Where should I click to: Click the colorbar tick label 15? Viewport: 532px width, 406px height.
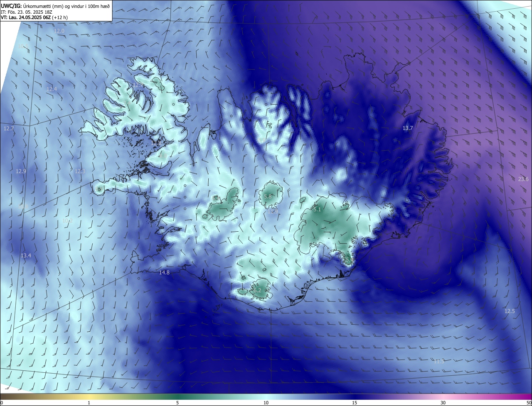(x=355, y=403)
